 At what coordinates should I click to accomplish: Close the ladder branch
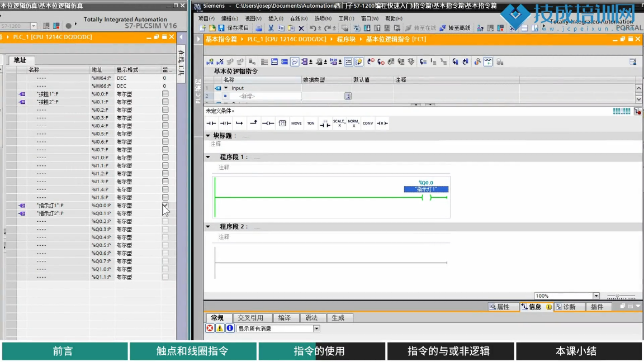pos(253,123)
